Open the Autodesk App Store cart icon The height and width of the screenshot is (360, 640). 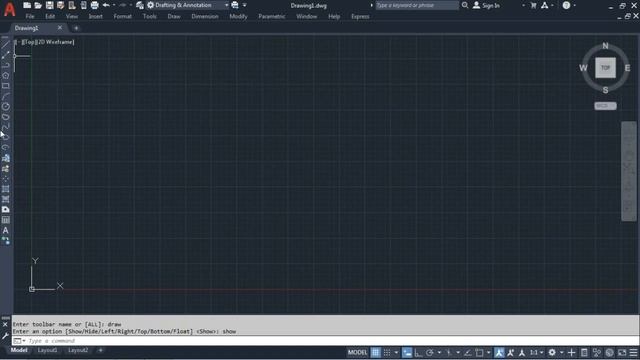[533, 5]
